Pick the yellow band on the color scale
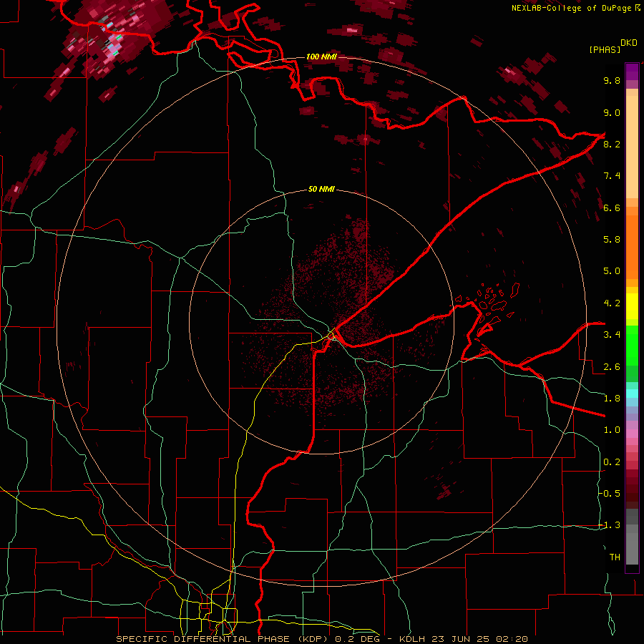 pyautogui.click(x=632, y=306)
